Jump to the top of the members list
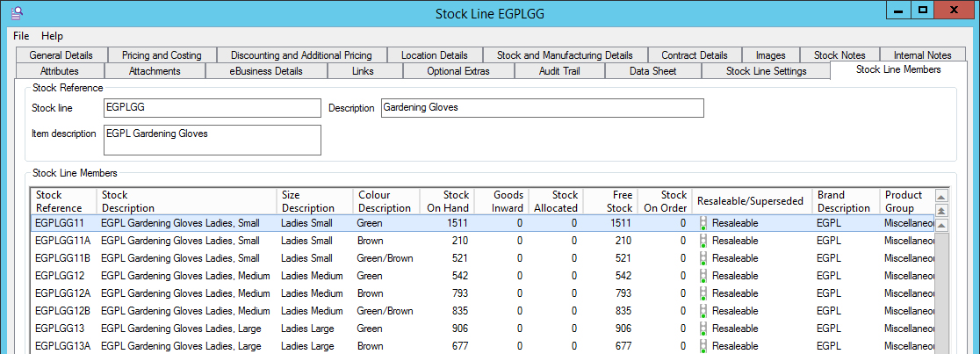 coord(941,196)
